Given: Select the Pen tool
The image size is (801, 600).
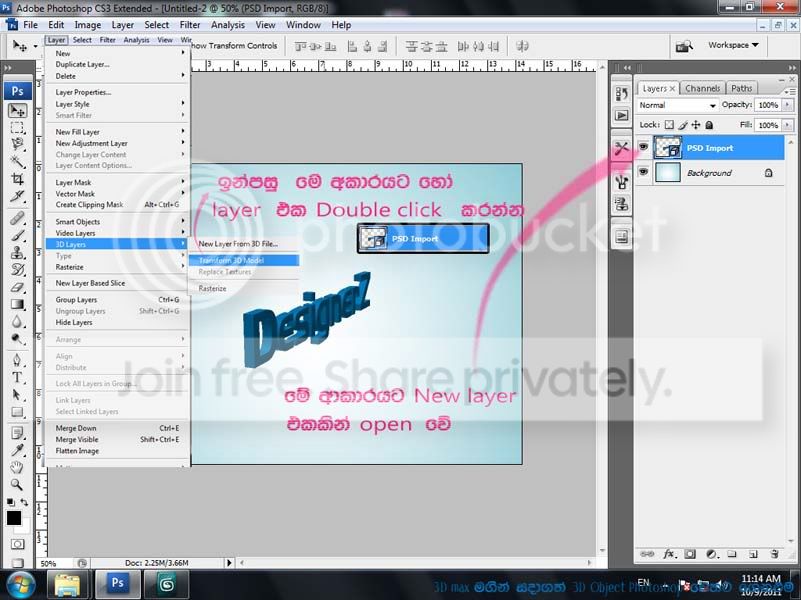Looking at the screenshot, I should [x=17, y=360].
